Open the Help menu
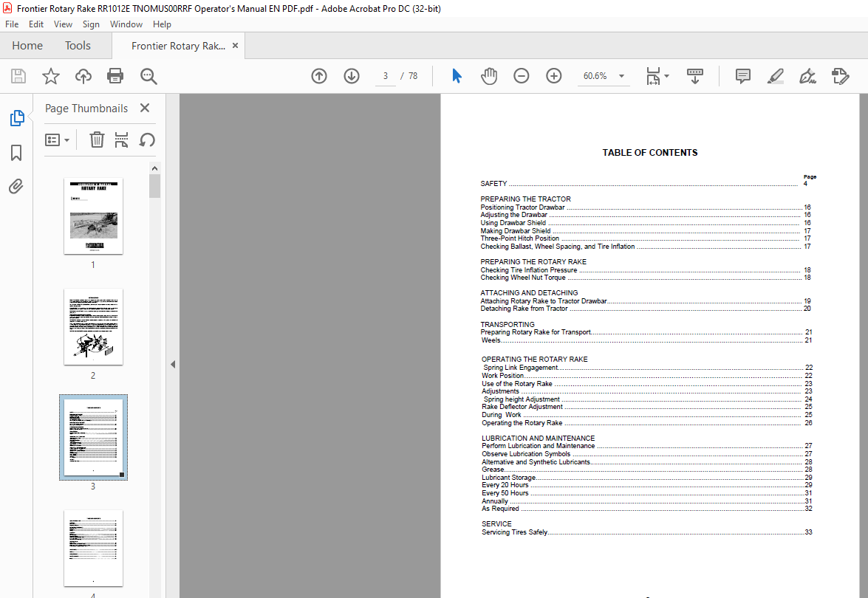868x598 pixels. (162, 24)
